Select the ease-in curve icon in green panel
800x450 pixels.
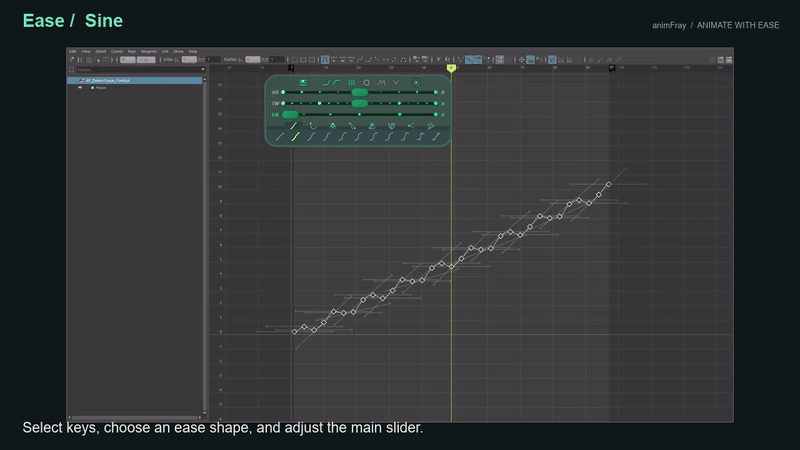coord(327,83)
